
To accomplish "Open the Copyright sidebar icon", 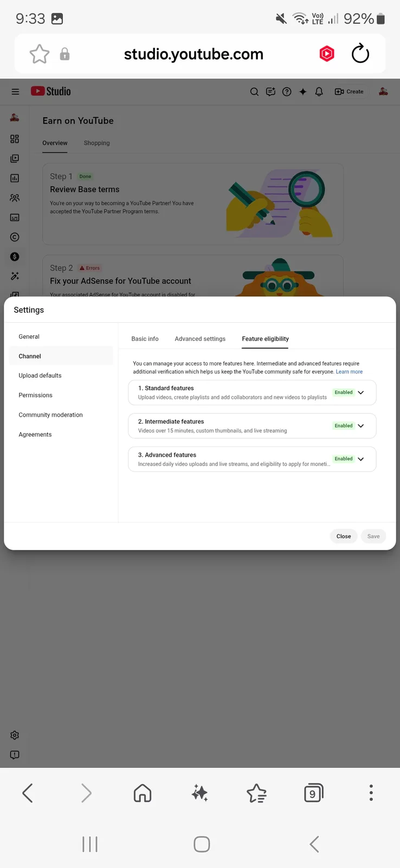I will [15, 237].
